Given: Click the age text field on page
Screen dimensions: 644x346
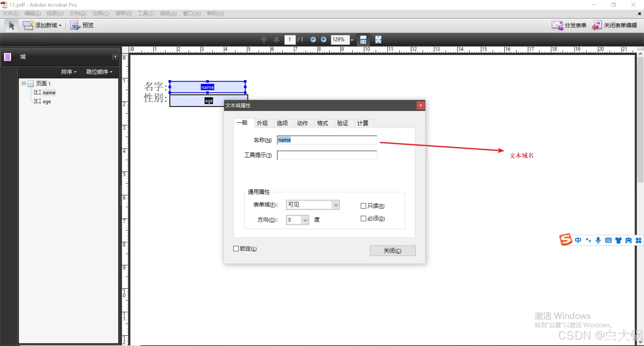Looking at the screenshot, I should pyautogui.click(x=197, y=101).
